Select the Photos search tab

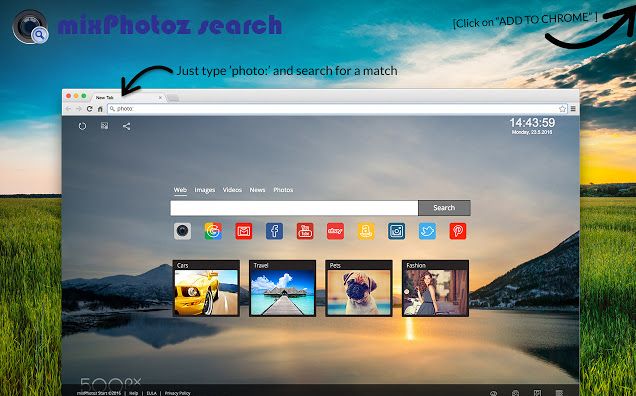[283, 190]
